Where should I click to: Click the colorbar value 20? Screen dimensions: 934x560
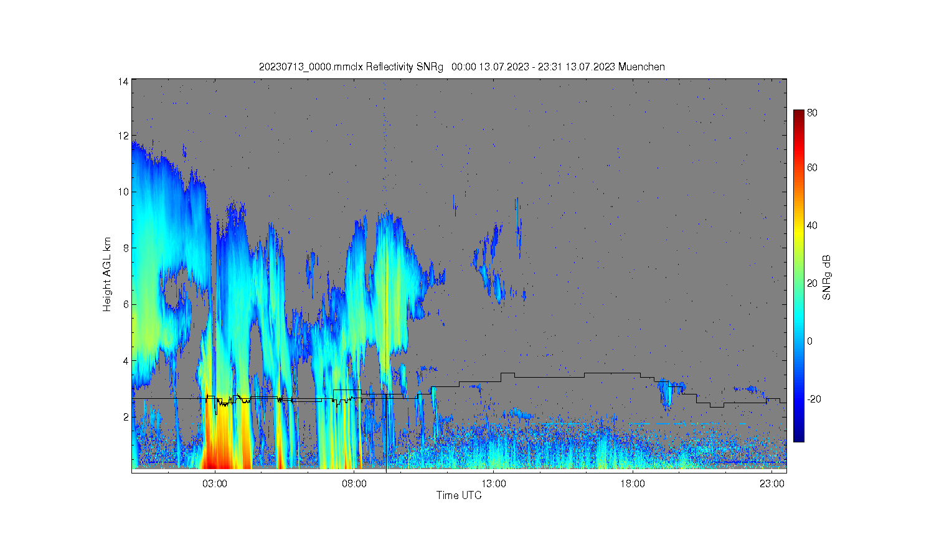[x=812, y=284]
